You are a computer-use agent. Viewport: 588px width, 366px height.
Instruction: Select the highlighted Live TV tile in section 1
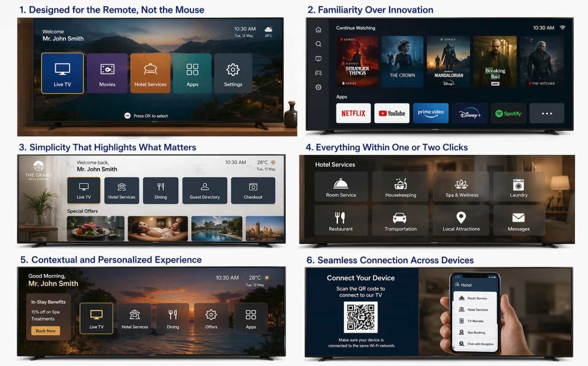coord(62,73)
